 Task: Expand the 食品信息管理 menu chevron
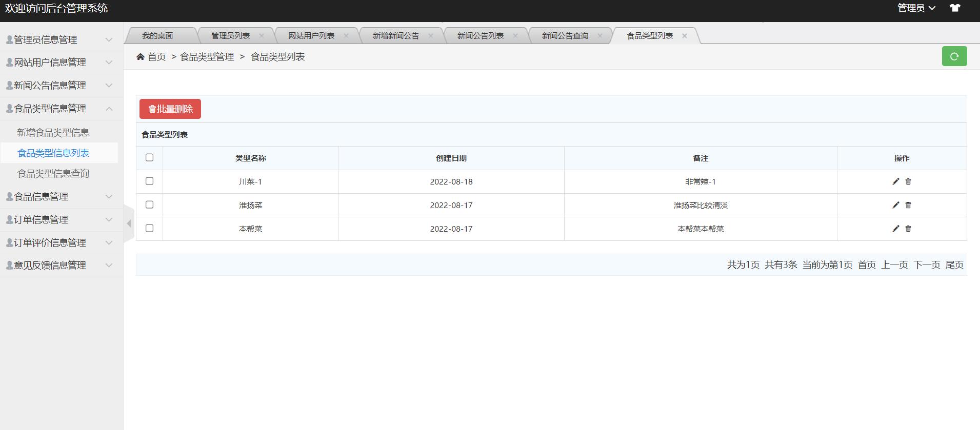tap(109, 196)
